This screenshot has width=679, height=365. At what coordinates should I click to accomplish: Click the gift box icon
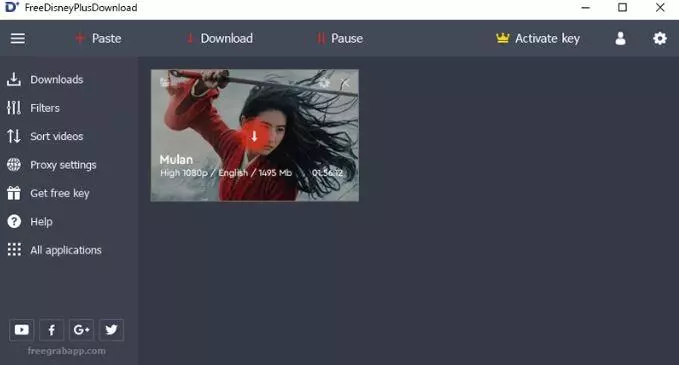point(14,193)
